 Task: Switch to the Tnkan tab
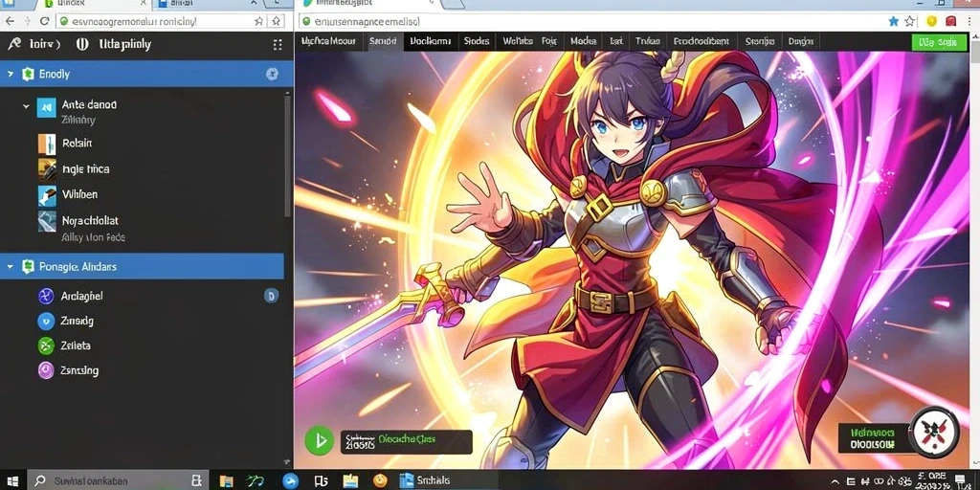pos(648,42)
